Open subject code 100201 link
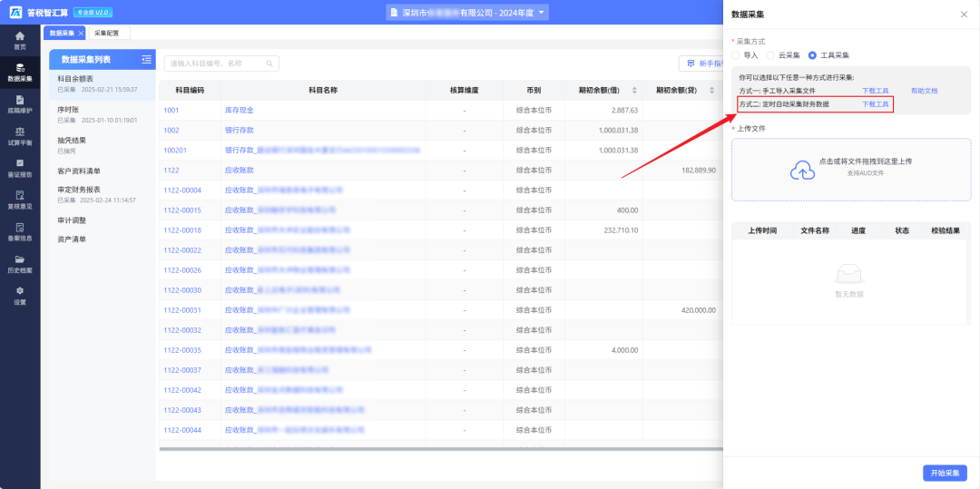Screen dimensions: 980x489 (175, 151)
